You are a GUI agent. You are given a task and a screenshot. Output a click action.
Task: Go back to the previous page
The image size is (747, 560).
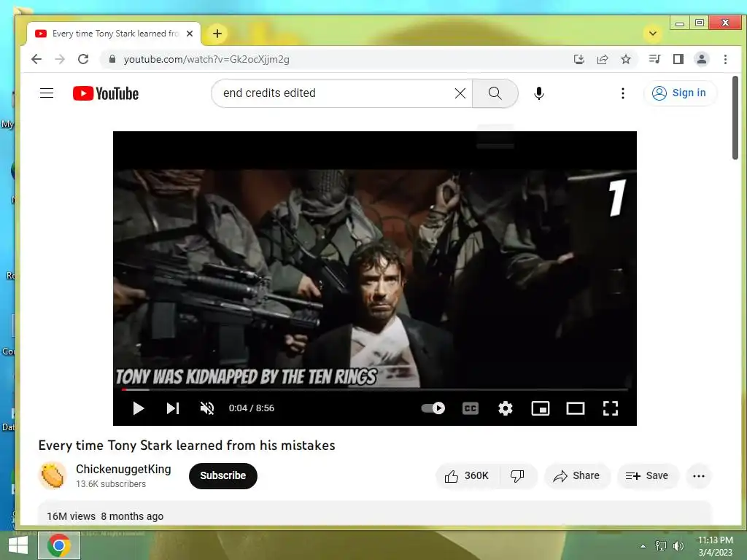[x=36, y=59]
